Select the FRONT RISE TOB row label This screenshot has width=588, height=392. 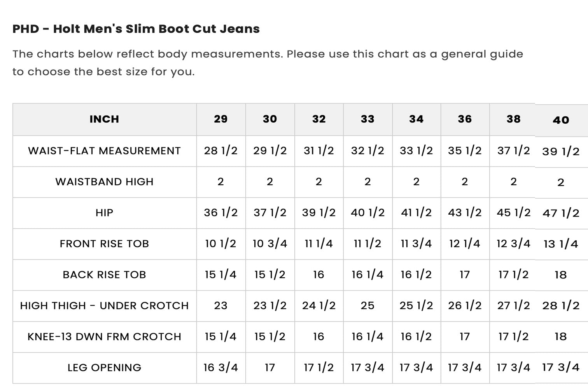(104, 244)
